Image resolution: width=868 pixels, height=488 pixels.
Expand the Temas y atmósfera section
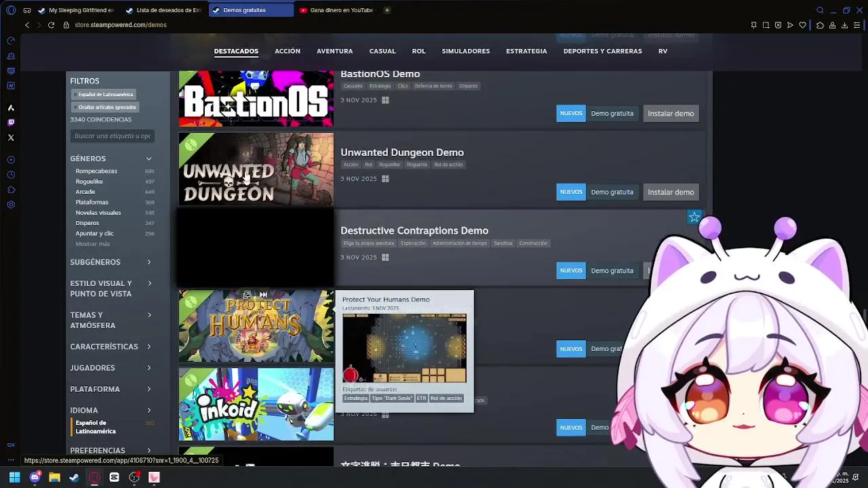(x=149, y=315)
